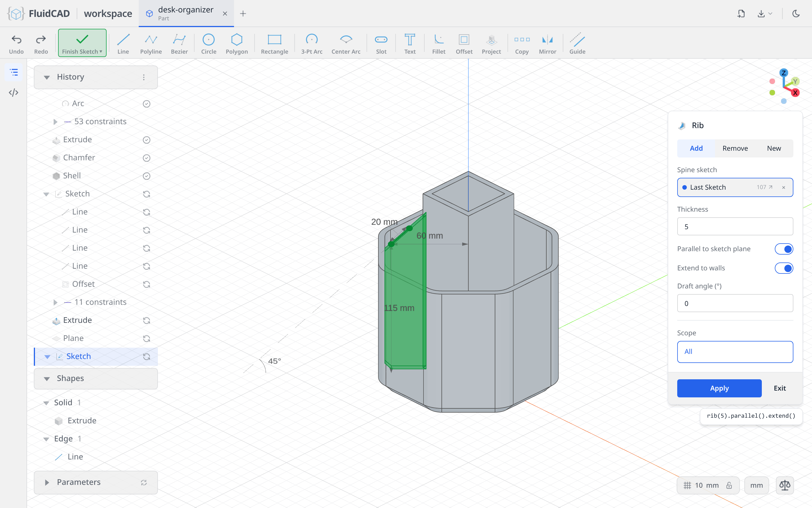Viewport: 812px width, 508px height.
Task: Open the export download dropdown
Action: (x=765, y=14)
